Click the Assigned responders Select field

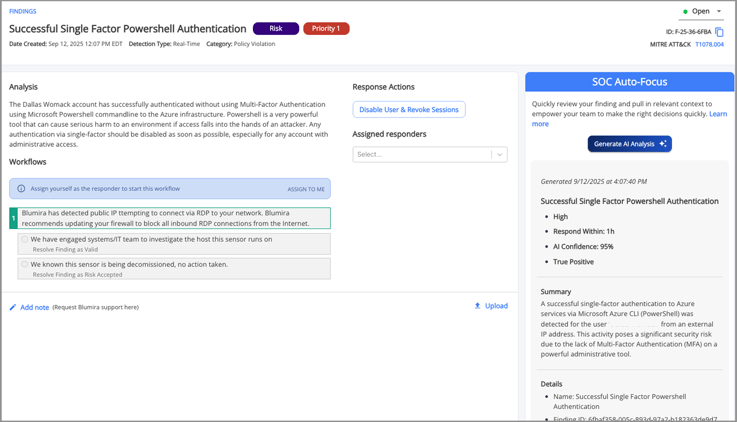[420, 154]
